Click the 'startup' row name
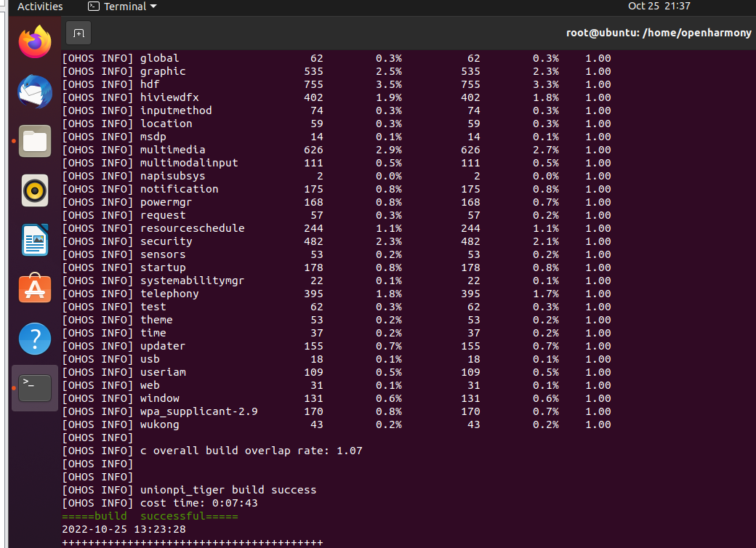The width and height of the screenshot is (756, 548). 163,267
